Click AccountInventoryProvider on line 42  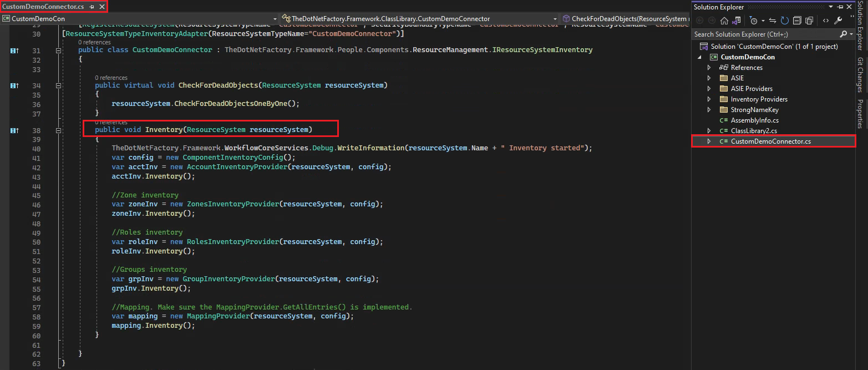pos(237,167)
